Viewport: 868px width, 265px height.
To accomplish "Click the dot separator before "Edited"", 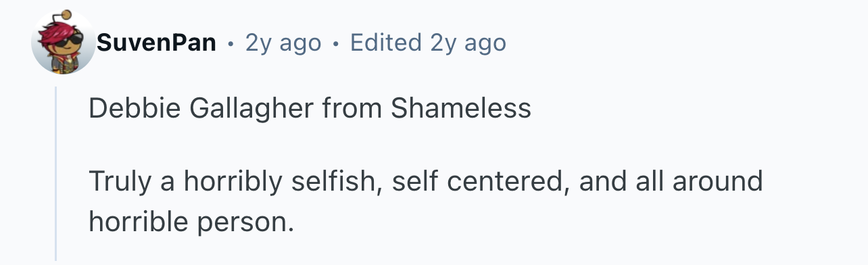I will (336, 45).
